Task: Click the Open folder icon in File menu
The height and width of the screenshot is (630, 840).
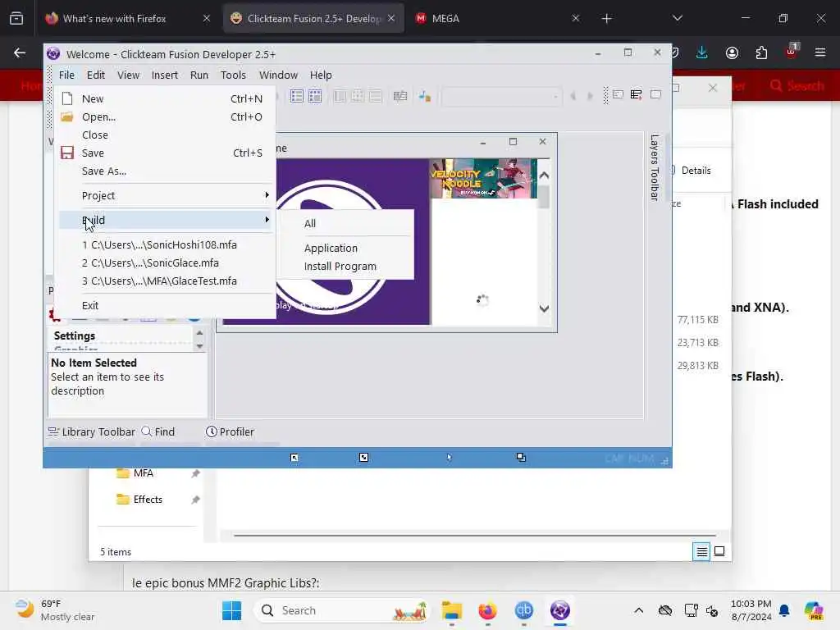Action: [67, 116]
